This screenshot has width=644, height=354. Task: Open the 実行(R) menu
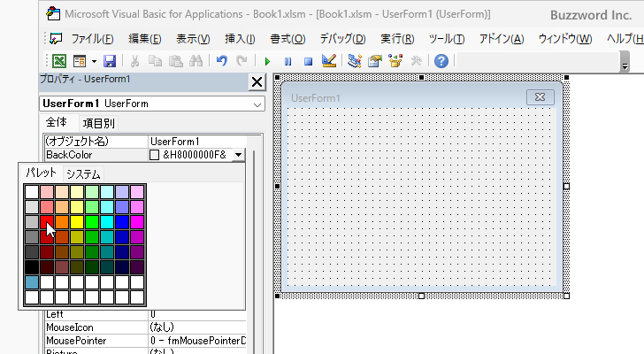coord(397,39)
